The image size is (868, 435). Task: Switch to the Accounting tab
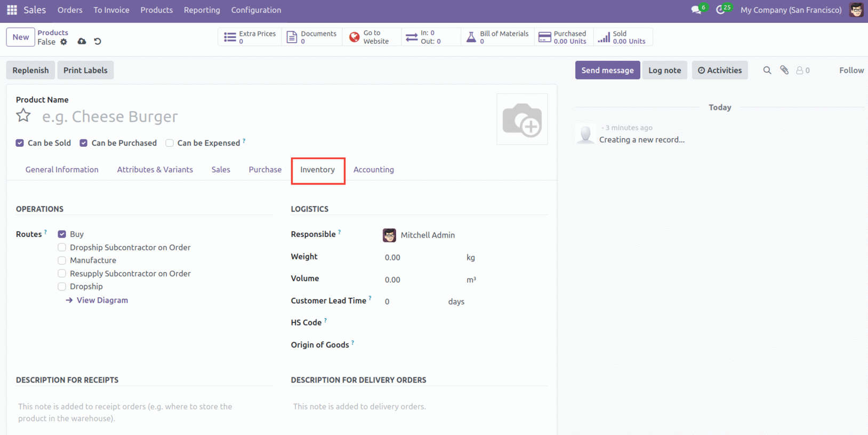[x=373, y=170]
